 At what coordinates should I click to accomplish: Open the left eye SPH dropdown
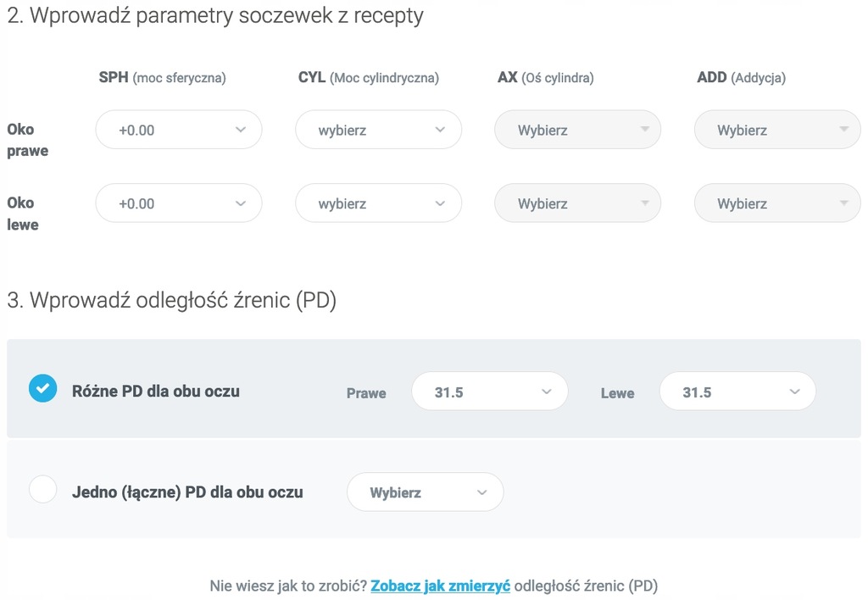pyautogui.click(x=179, y=203)
